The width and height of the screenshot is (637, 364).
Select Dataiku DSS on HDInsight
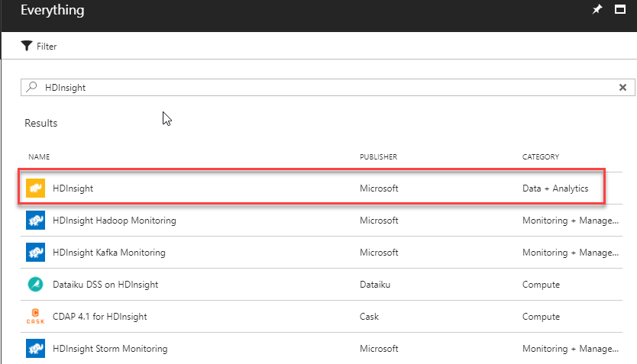click(106, 285)
